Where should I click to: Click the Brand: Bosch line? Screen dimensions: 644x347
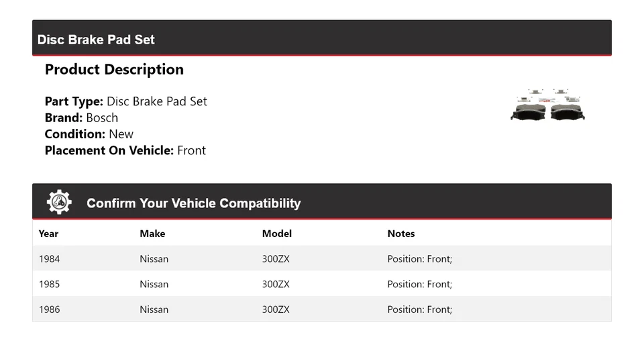[81, 117]
